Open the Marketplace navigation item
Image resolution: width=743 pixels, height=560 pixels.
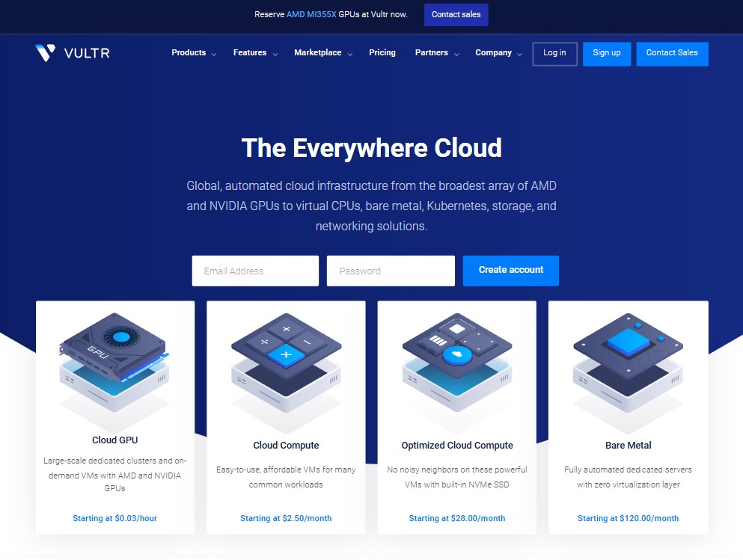coord(317,52)
